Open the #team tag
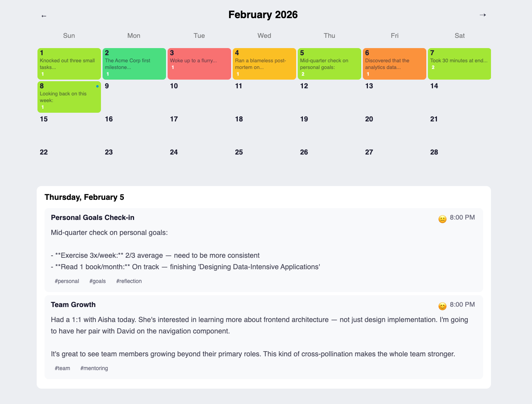Screen dimensions: 532x404 pyautogui.click(x=62, y=368)
